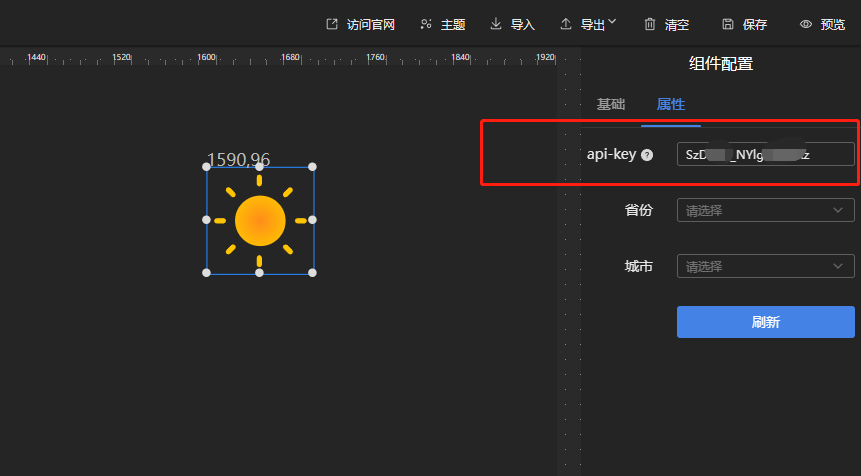Expand the 导出 chevron arrow
Viewport: 861px width, 476px height.
coord(612,22)
